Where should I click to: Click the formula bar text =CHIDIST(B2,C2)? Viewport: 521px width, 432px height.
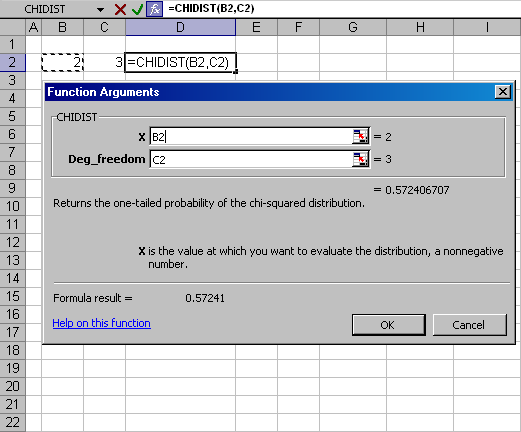pos(211,8)
